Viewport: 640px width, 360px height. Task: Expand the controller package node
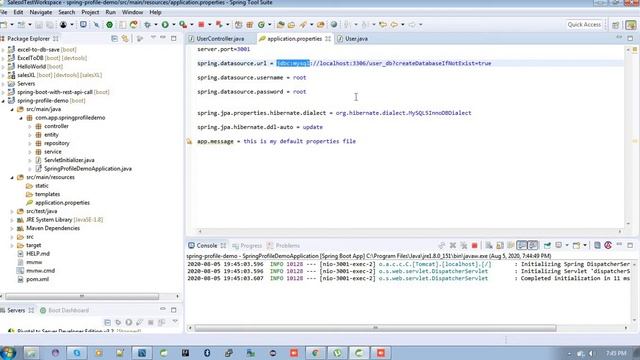(x=30, y=126)
